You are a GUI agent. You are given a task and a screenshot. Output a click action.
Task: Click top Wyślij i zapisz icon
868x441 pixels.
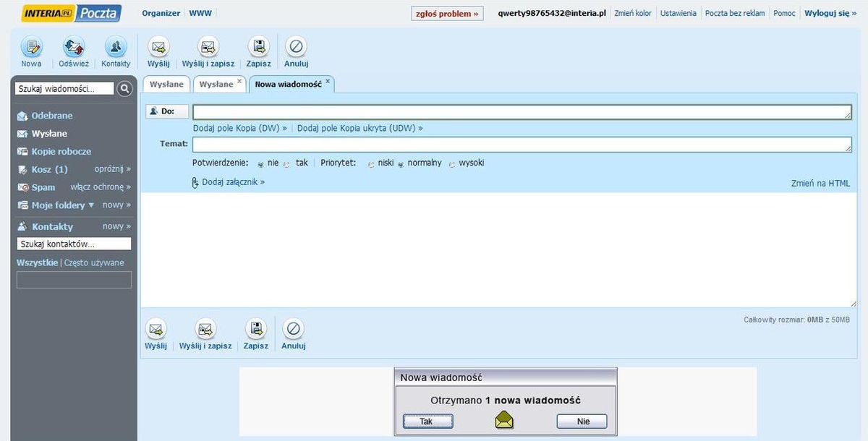tap(208, 48)
